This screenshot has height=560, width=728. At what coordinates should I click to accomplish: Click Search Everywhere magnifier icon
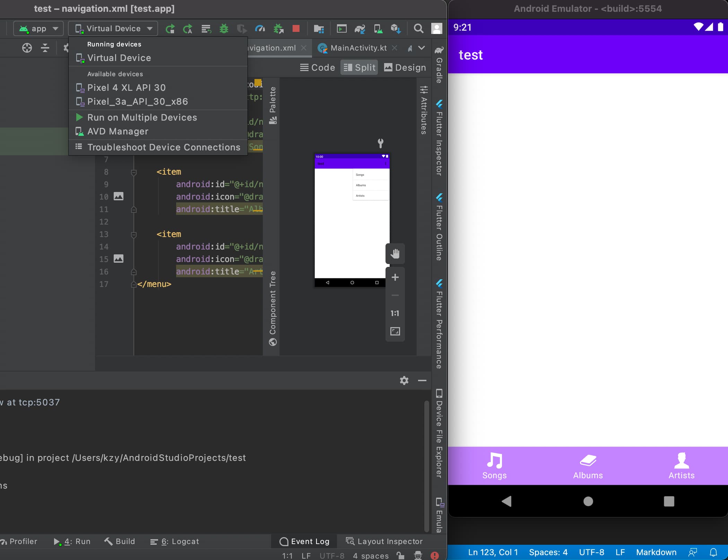click(418, 28)
